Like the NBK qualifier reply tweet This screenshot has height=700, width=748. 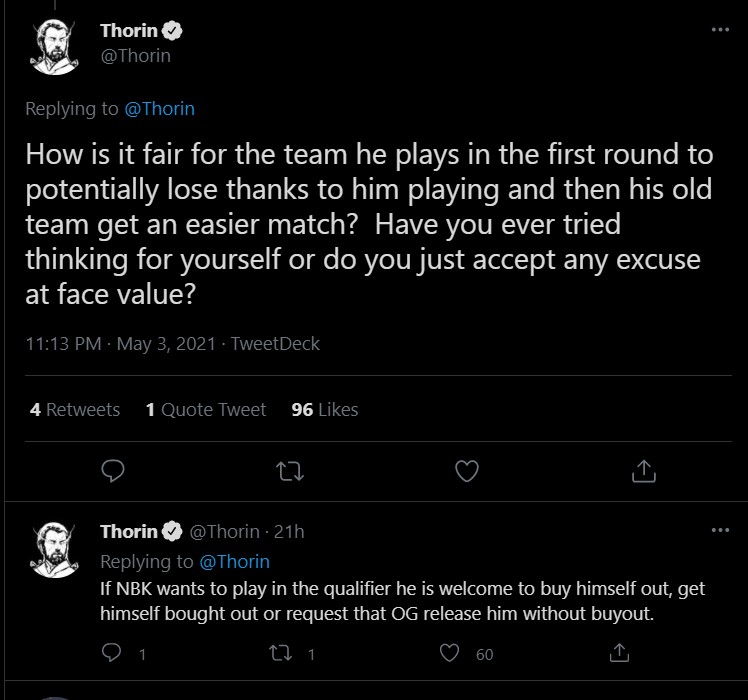click(450, 654)
